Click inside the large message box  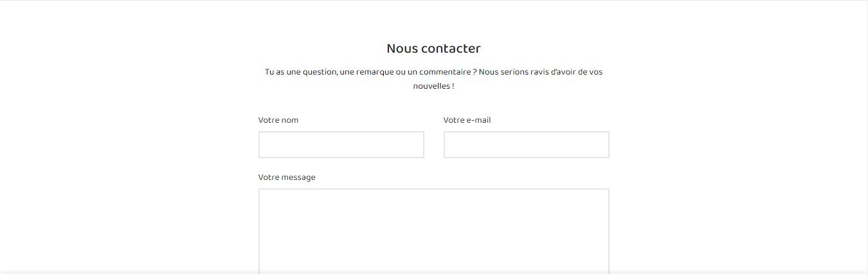(433, 233)
